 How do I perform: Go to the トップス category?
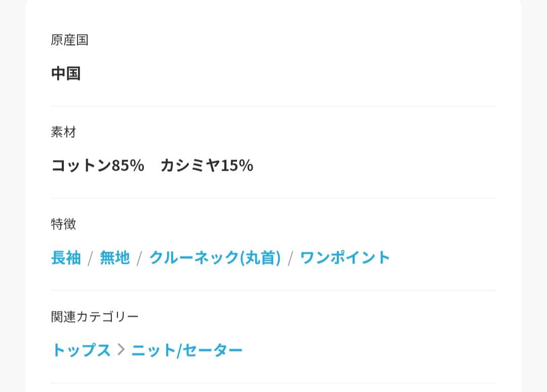coord(81,350)
